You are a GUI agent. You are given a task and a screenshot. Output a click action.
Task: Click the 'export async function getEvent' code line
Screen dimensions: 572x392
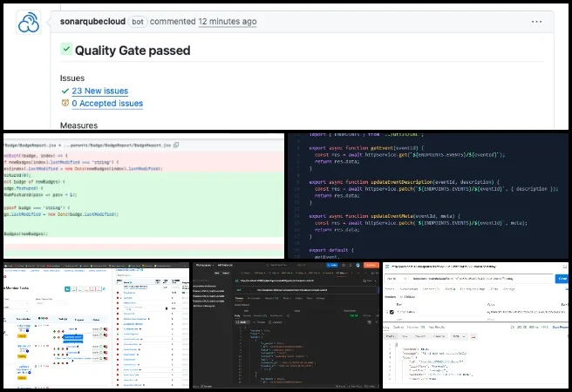(x=366, y=148)
